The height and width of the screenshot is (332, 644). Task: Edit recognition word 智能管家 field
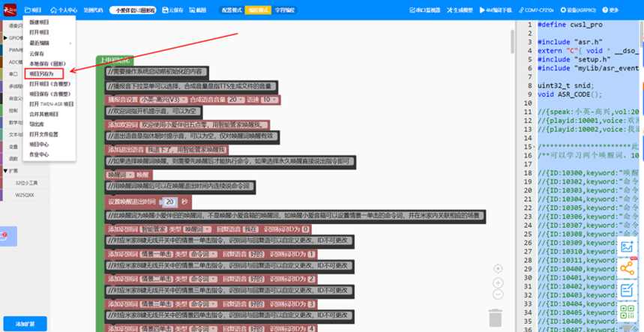coord(152,229)
